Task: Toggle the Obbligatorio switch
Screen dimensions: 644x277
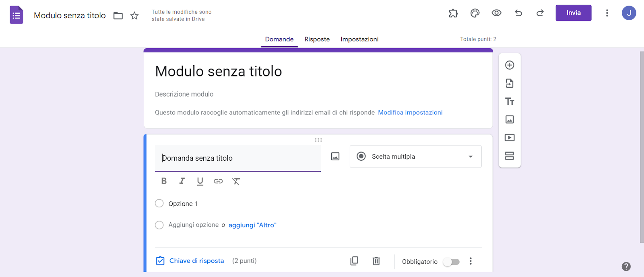Action: click(x=451, y=262)
